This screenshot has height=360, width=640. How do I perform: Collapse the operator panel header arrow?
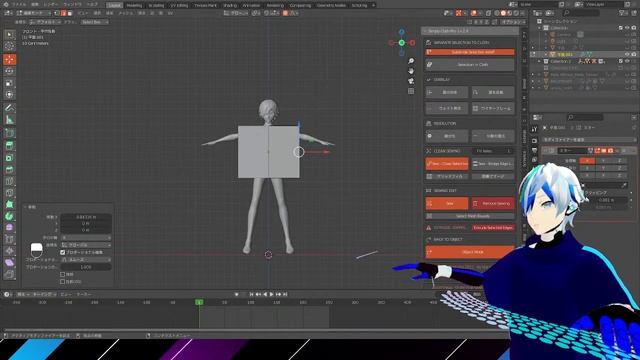click(25, 207)
